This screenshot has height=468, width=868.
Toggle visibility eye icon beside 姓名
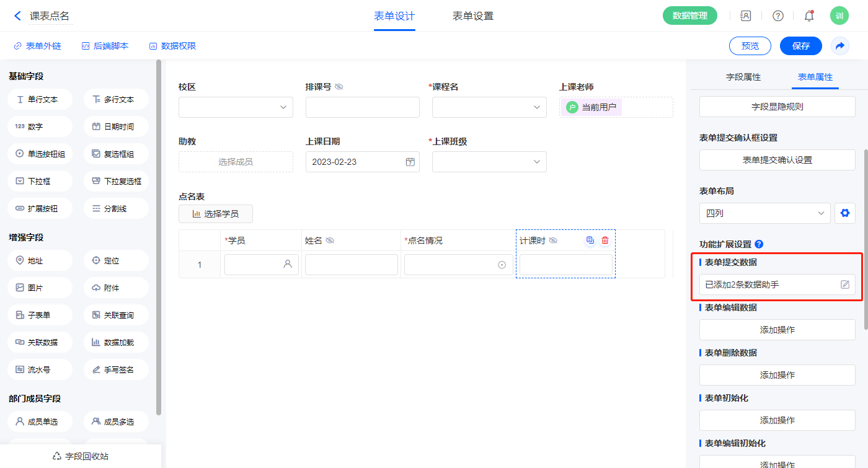[330, 241]
